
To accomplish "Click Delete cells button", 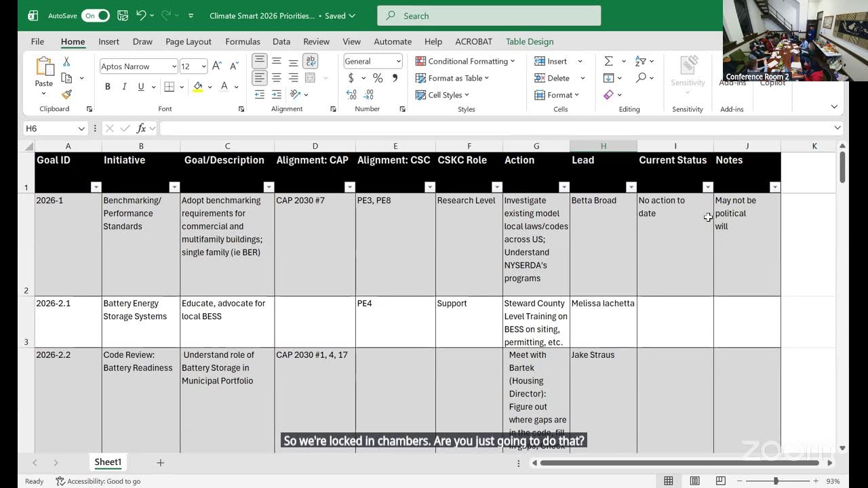I will 553,78.
